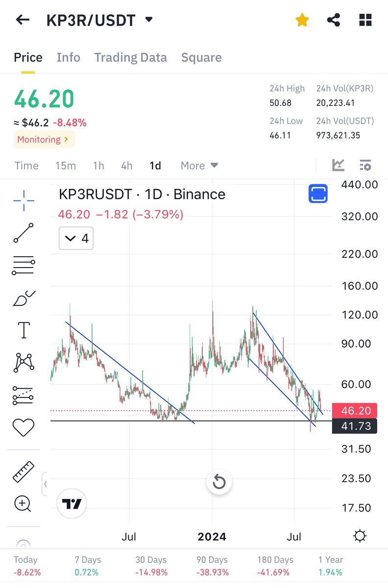Switch to the Info tab
Image resolution: width=388 pixels, height=588 pixels.
68,57
